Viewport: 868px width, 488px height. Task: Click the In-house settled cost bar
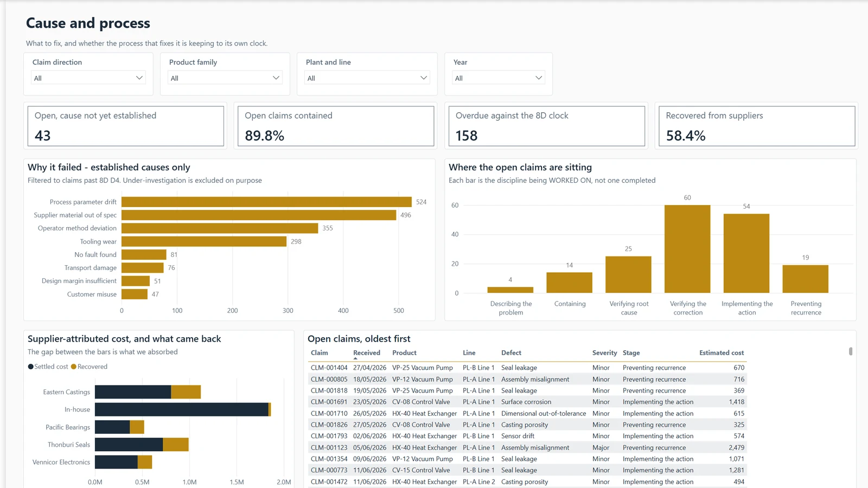tap(182, 409)
